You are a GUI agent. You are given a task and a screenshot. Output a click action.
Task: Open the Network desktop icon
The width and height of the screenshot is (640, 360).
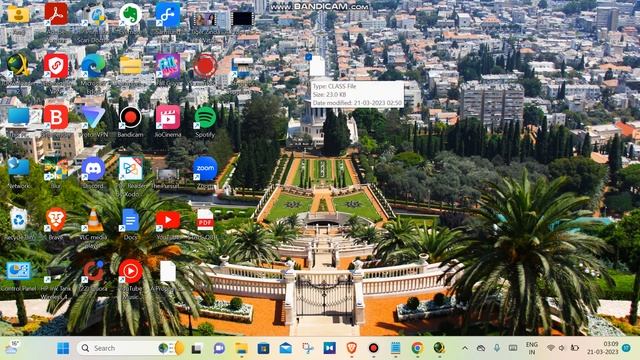pos(18,167)
